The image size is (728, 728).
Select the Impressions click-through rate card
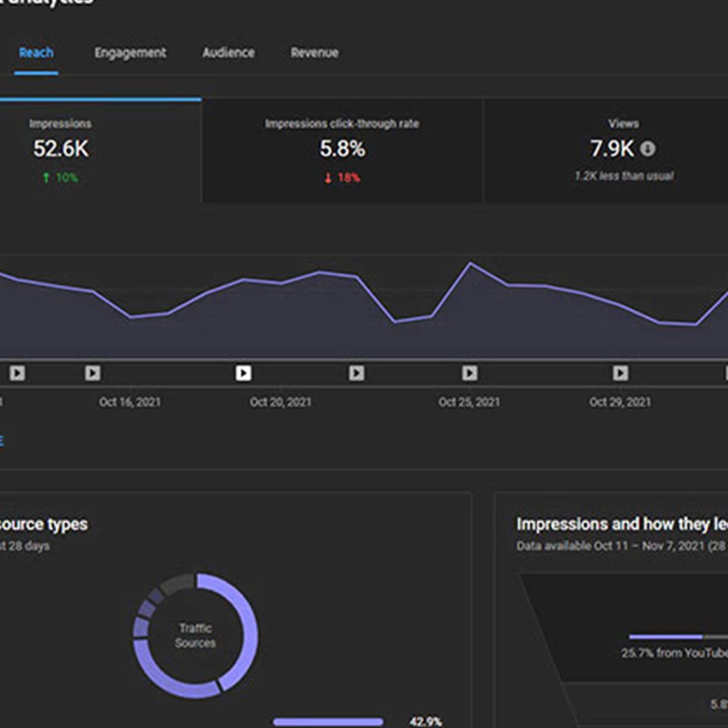(342, 150)
